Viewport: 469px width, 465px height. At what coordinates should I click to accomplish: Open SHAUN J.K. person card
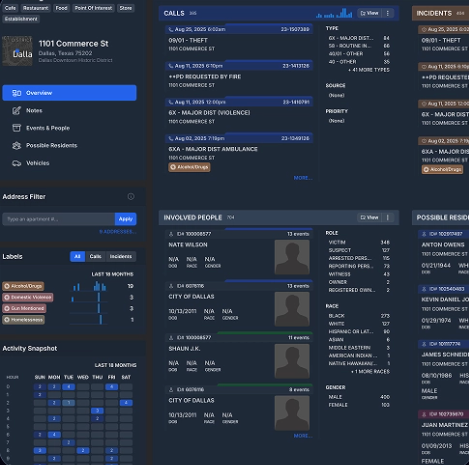tap(239, 356)
